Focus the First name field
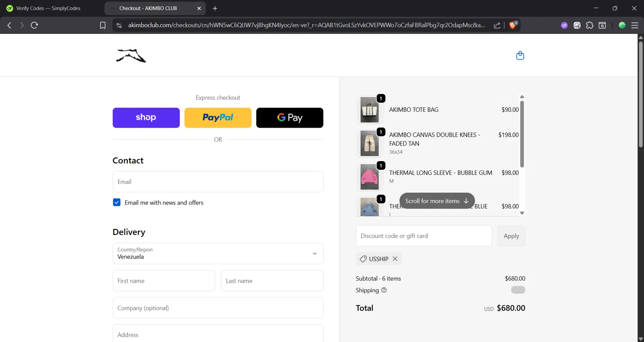 164,281
